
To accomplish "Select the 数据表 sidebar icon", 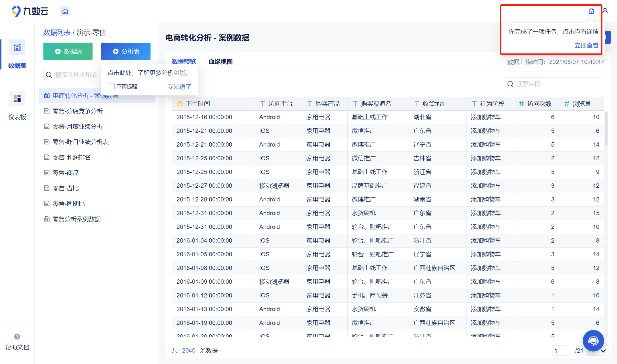I will coord(17,47).
